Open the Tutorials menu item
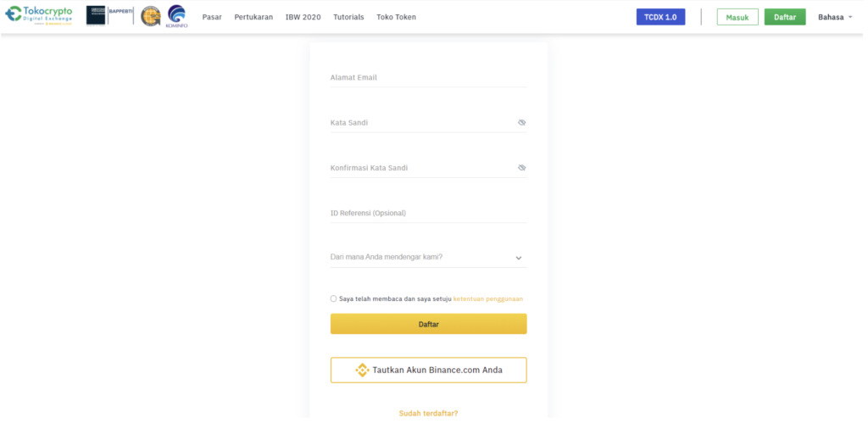Screen dimensions: 868x440 coord(348,17)
